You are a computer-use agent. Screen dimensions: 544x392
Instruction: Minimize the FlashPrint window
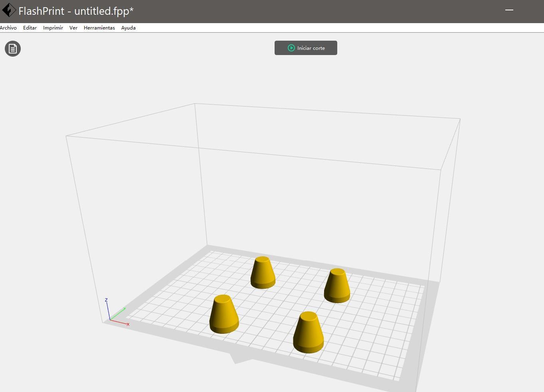point(509,10)
